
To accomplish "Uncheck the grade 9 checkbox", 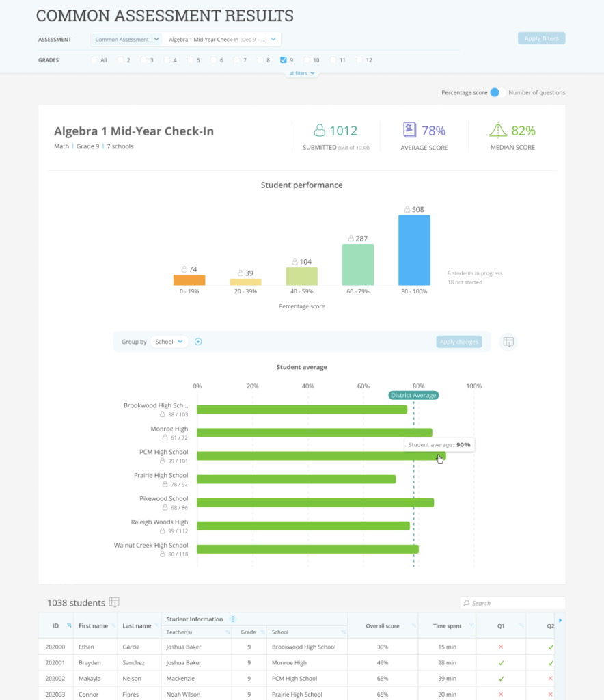I will (284, 60).
